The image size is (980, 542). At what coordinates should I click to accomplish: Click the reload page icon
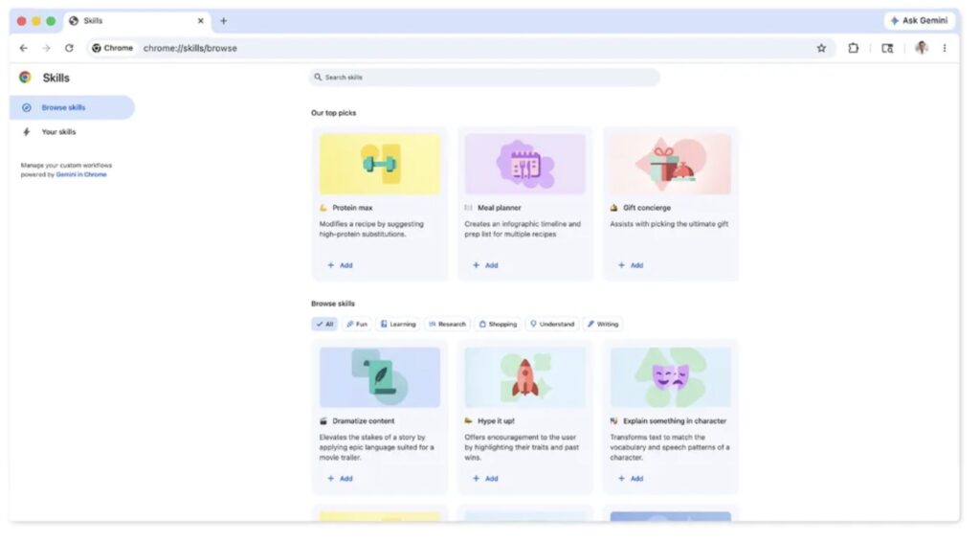(69, 48)
